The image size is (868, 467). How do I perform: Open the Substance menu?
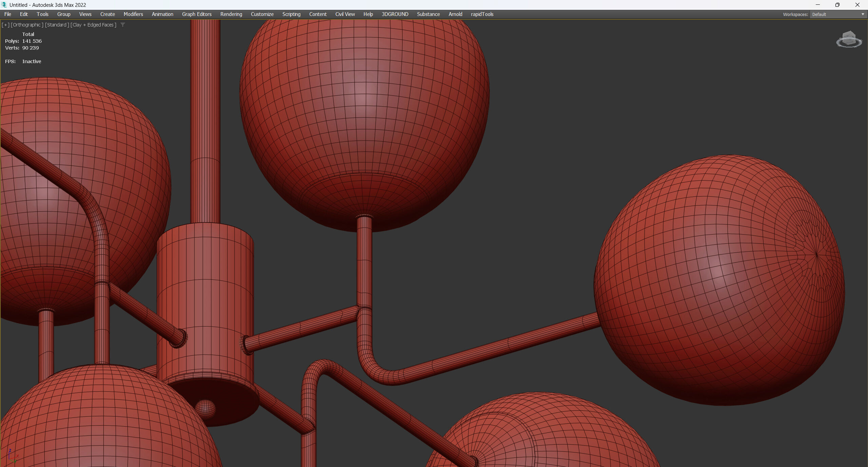[x=428, y=14]
